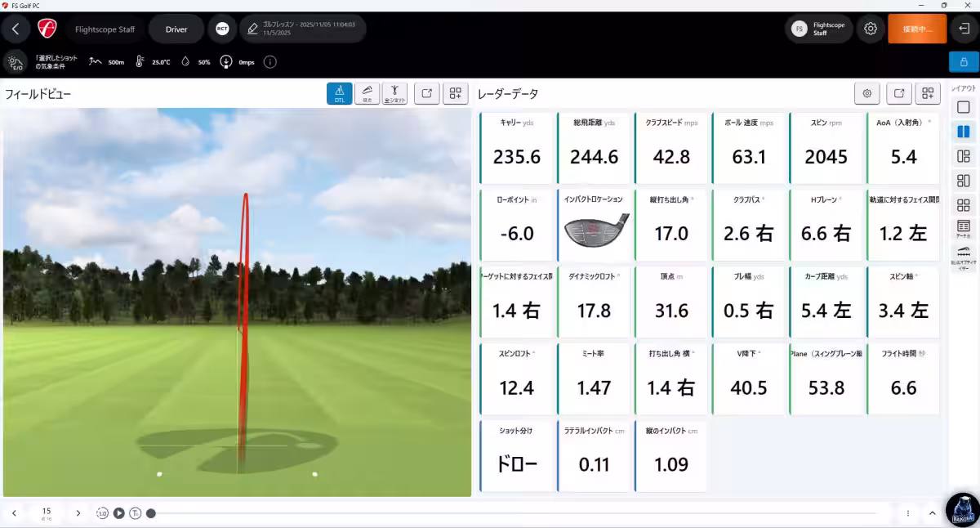This screenshot has width=980, height=528.
Task: Toggle the blue layout lock button
Action: click(x=964, y=62)
